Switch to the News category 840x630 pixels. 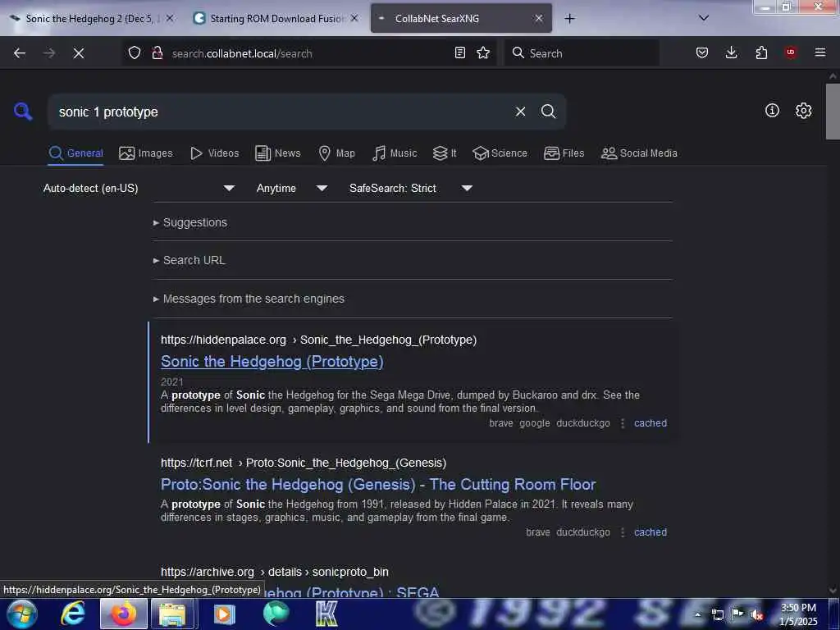coord(278,153)
